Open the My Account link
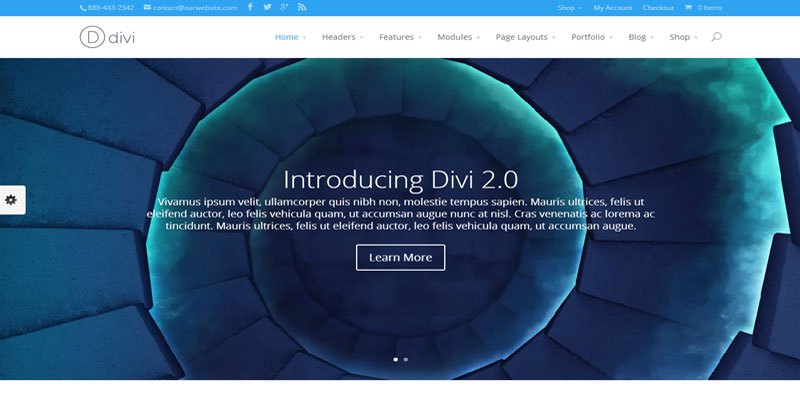This screenshot has height=400, width=800. (612, 8)
